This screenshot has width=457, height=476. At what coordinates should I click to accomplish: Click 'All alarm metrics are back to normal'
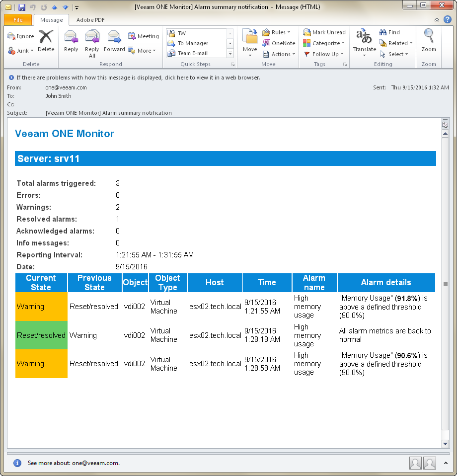pos(385,335)
